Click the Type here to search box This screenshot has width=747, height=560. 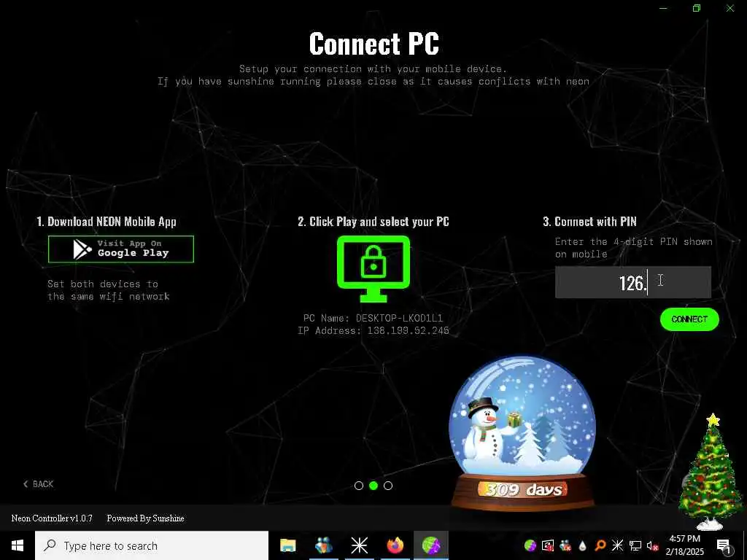pos(152,545)
